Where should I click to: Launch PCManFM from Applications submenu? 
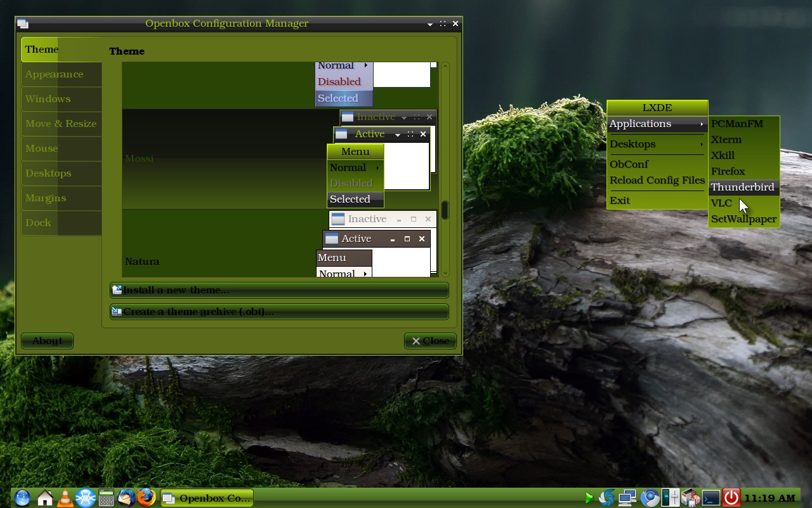pyautogui.click(x=743, y=124)
